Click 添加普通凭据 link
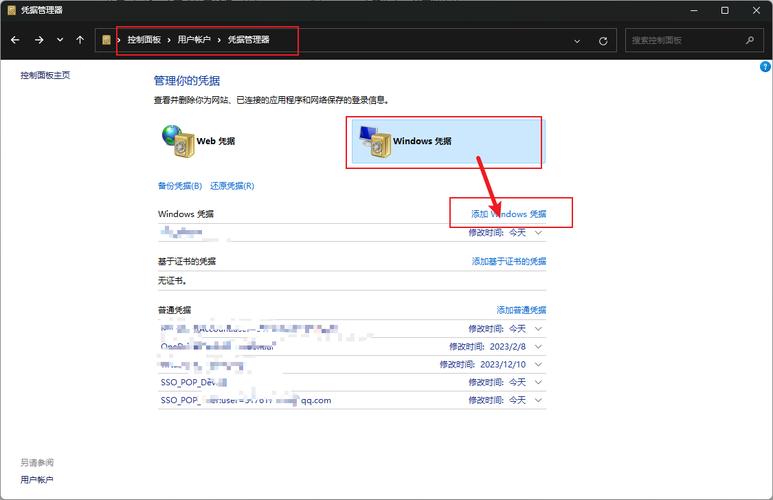The image size is (773, 500). coord(521,310)
